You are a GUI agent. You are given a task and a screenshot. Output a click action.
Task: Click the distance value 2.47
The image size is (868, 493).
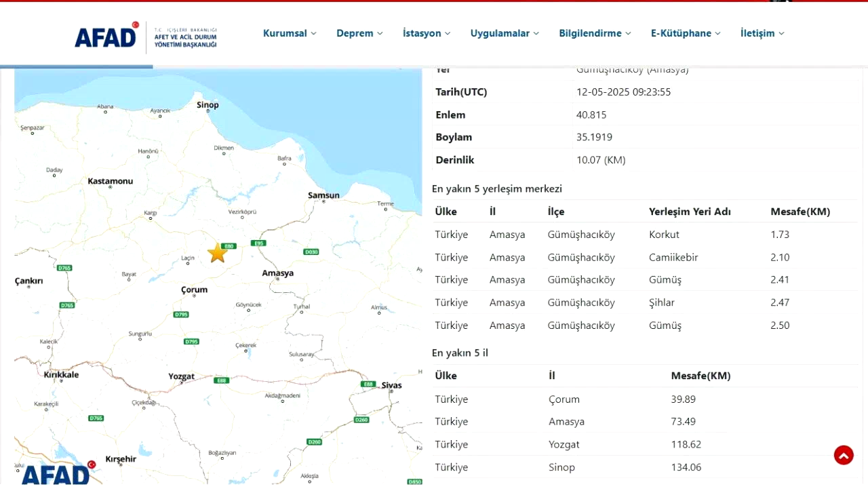[780, 302]
